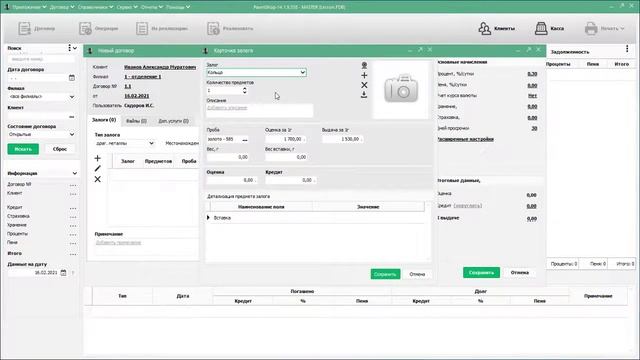Expand the Вставка row triangle
This screenshot has height=360, width=640.
pyautogui.click(x=209, y=218)
